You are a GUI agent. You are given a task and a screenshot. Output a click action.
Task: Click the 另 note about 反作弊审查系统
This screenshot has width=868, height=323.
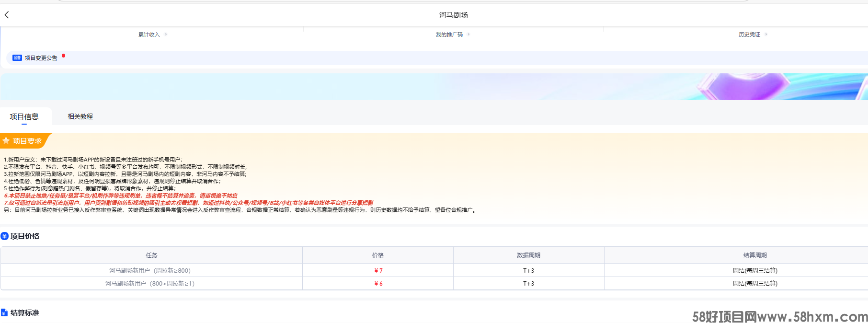(x=240, y=210)
